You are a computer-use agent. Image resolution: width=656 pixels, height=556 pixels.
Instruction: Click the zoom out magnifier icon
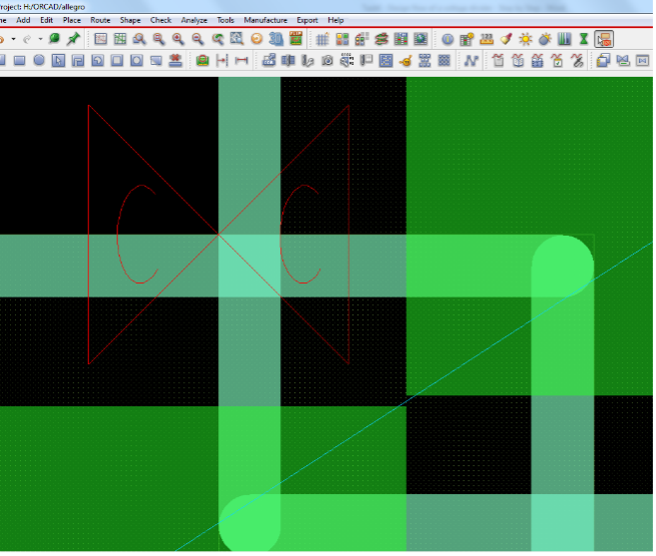197,39
